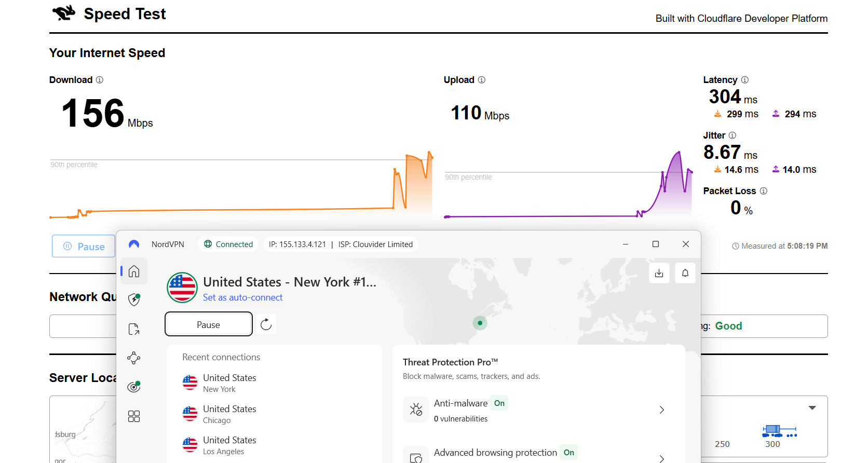868x463 pixels.
Task: Open Built with Cloudflare Developer Platform link
Action: tap(741, 18)
